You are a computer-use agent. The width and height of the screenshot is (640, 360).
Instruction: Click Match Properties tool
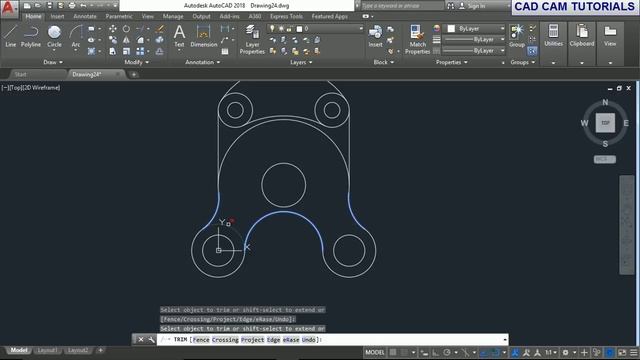coord(417,39)
